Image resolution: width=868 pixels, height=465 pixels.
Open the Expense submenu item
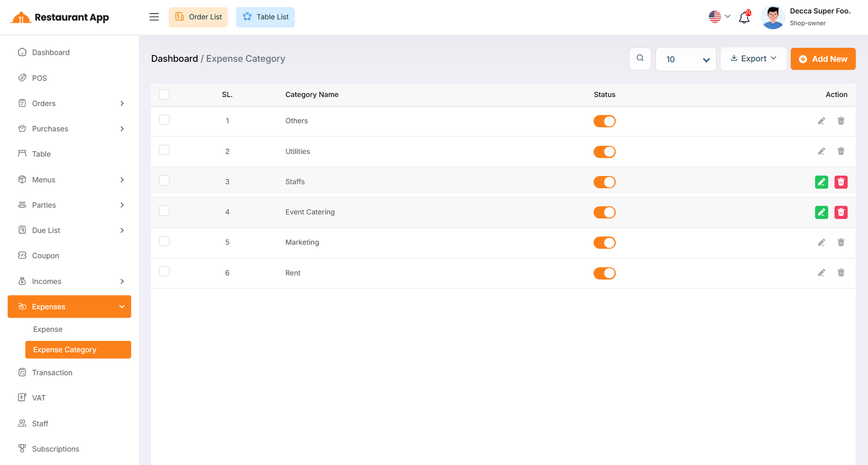(x=48, y=330)
